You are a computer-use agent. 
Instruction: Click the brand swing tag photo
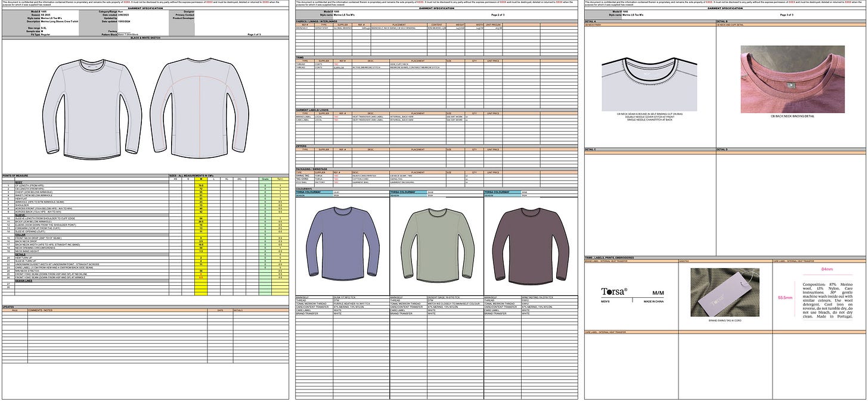coord(725,292)
